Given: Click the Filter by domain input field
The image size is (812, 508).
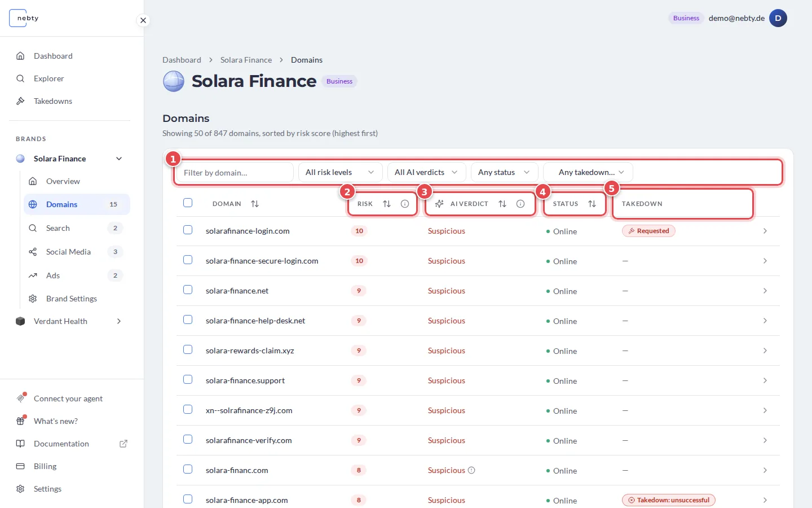Looking at the screenshot, I should (235, 172).
